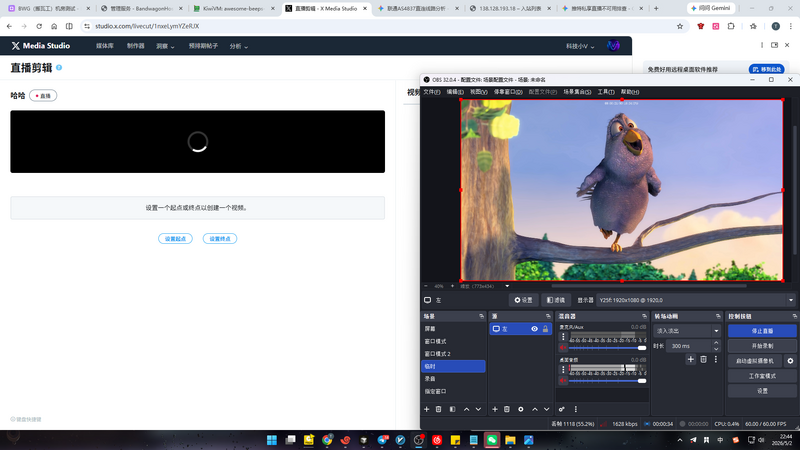The height and width of the screenshot is (450, 800).
Task: Move the scene up in scenes list
Action: [x=466, y=409]
